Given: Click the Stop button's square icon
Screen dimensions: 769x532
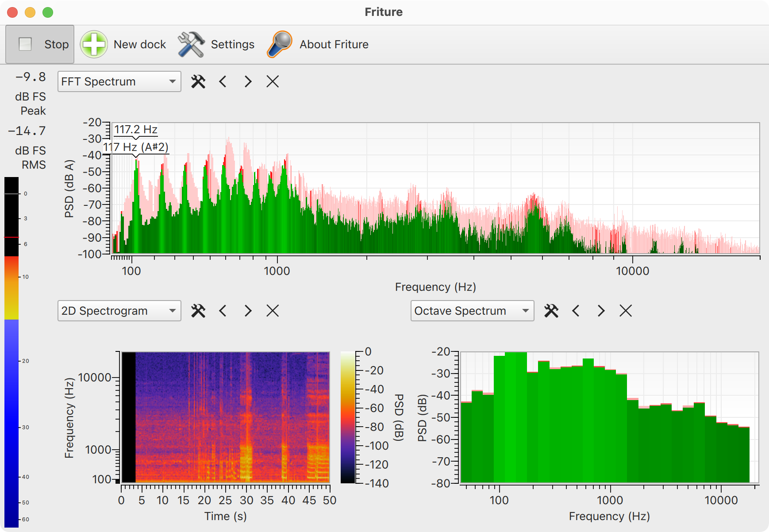Looking at the screenshot, I should tap(25, 44).
